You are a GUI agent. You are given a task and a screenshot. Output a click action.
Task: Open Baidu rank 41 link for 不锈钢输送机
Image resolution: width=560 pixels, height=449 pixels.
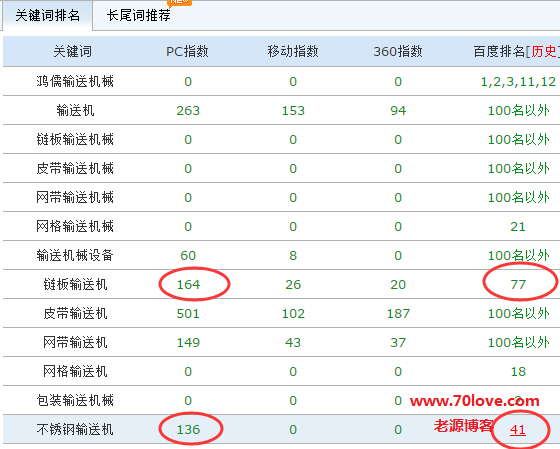518,429
